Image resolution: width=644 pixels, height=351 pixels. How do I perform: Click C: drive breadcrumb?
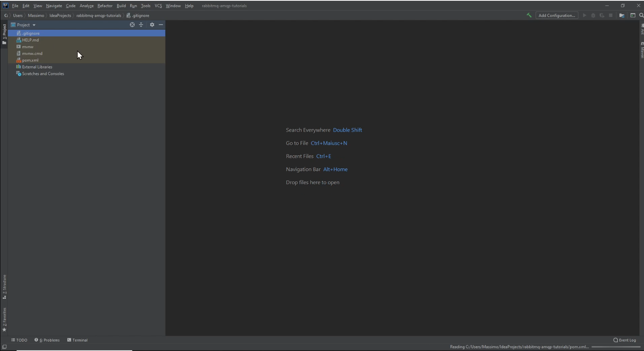coord(6,15)
